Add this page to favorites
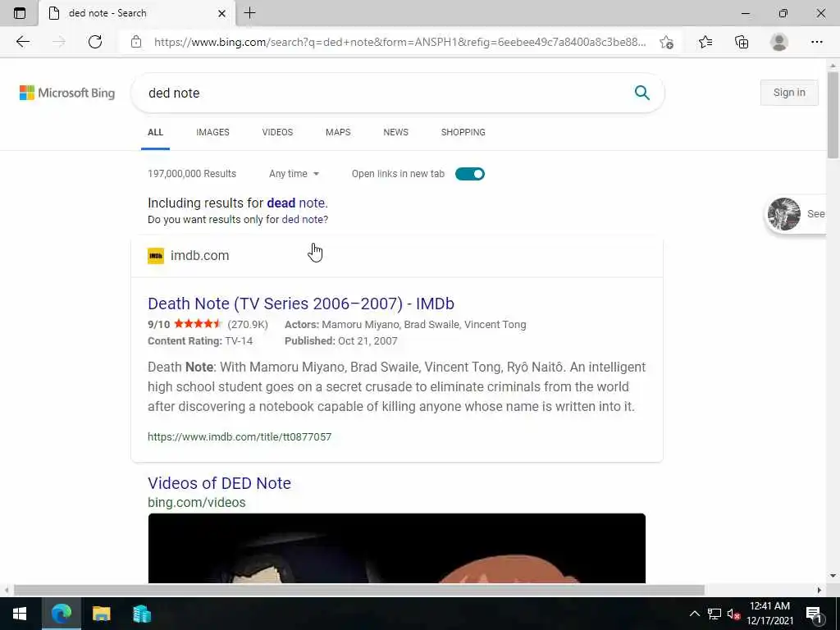Screen dimensions: 840x630 [666, 42]
